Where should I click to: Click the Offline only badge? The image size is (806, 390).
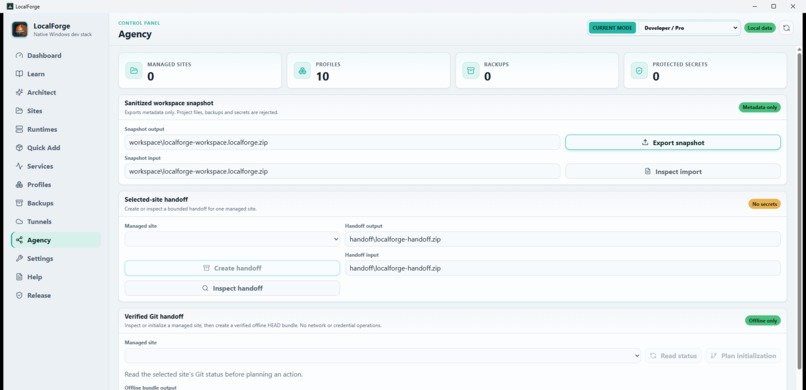pyautogui.click(x=762, y=320)
